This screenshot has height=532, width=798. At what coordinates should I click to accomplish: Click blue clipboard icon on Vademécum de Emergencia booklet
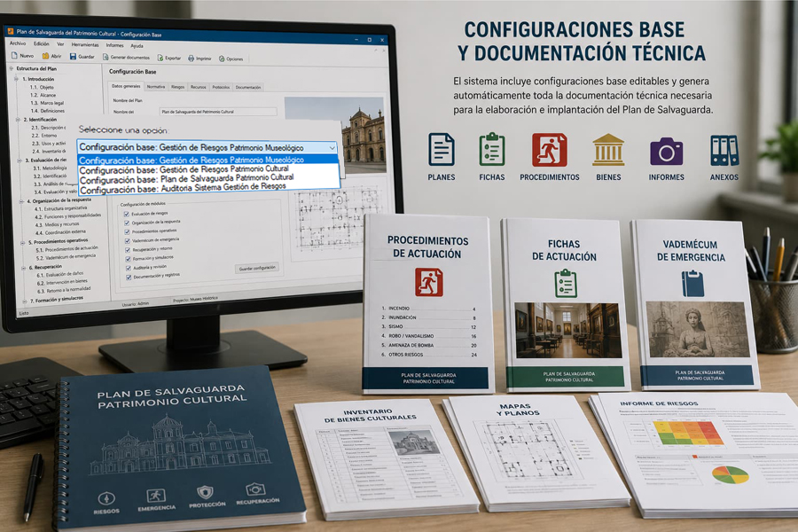692,284
